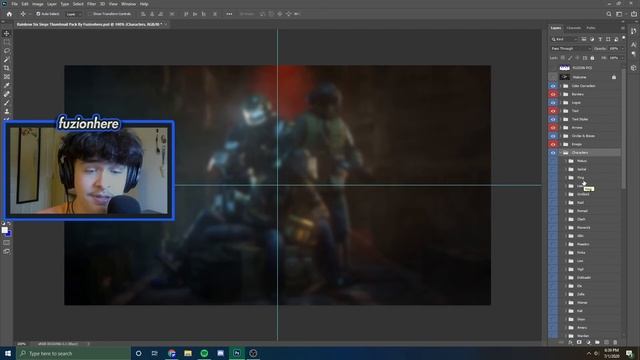This screenshot has width=640, height=360.
Task: Select the Brush tool
Action: pyautogui.click(x=7, y=103)
